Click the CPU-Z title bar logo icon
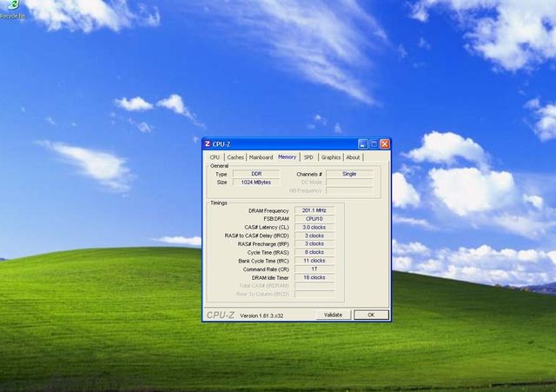The image size is (556, 392). click(208, 143)
